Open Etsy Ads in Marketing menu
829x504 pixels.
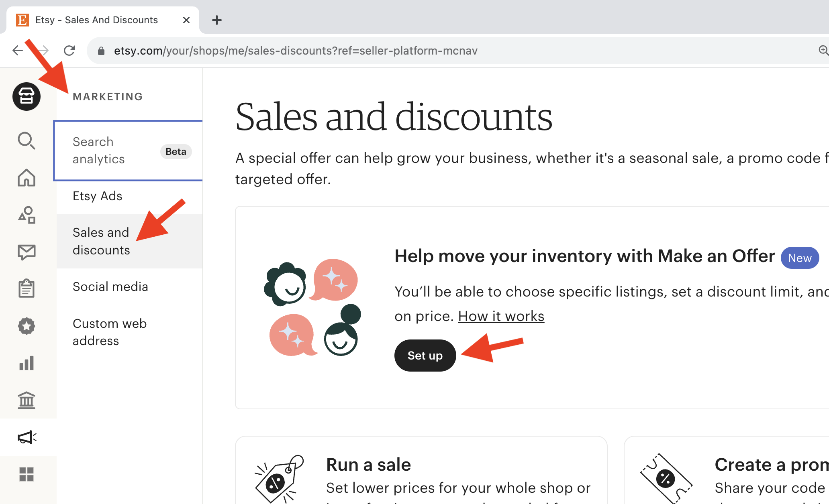click(x=97, y=196)
